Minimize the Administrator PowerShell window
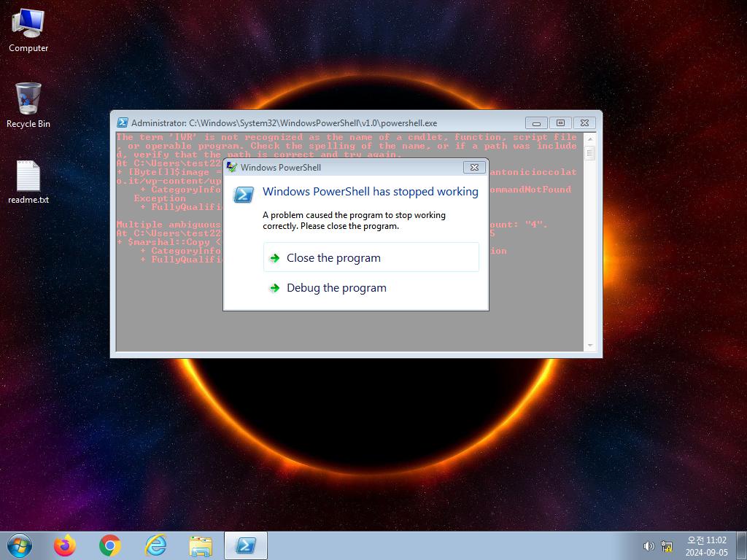The image size is (747, 560). tap(536, 122)
